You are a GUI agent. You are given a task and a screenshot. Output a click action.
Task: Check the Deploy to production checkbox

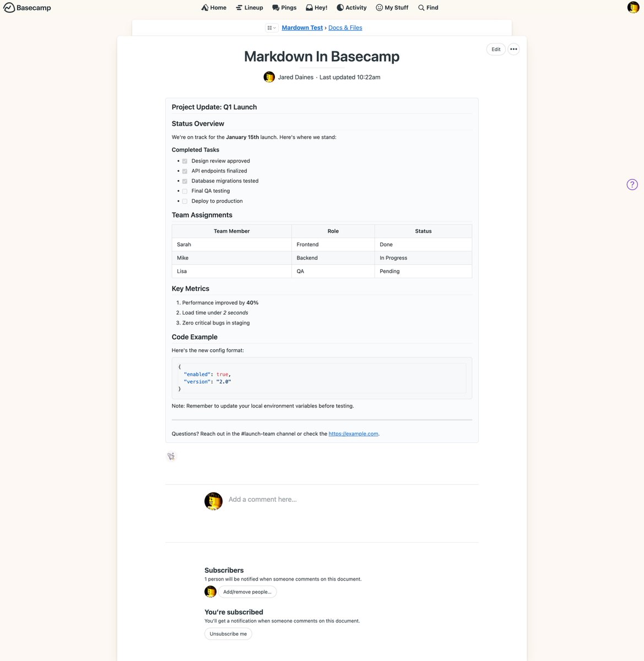point(185,201)
